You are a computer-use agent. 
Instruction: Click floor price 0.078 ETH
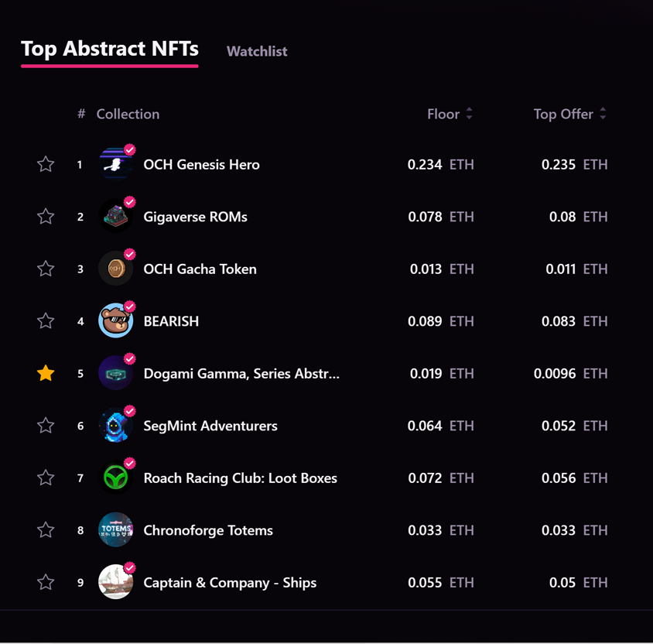click(x=440, y=217)
